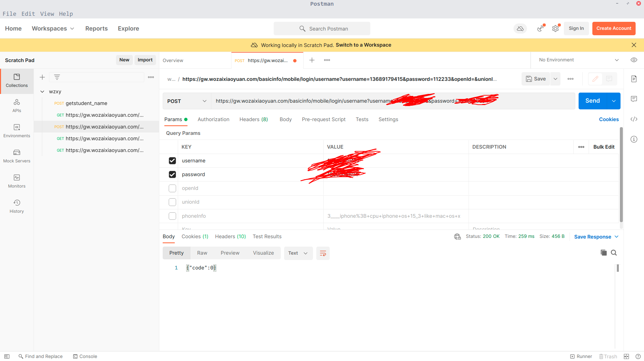
Task: Open the Save Response dropdown
Action: tap(596, 237)
